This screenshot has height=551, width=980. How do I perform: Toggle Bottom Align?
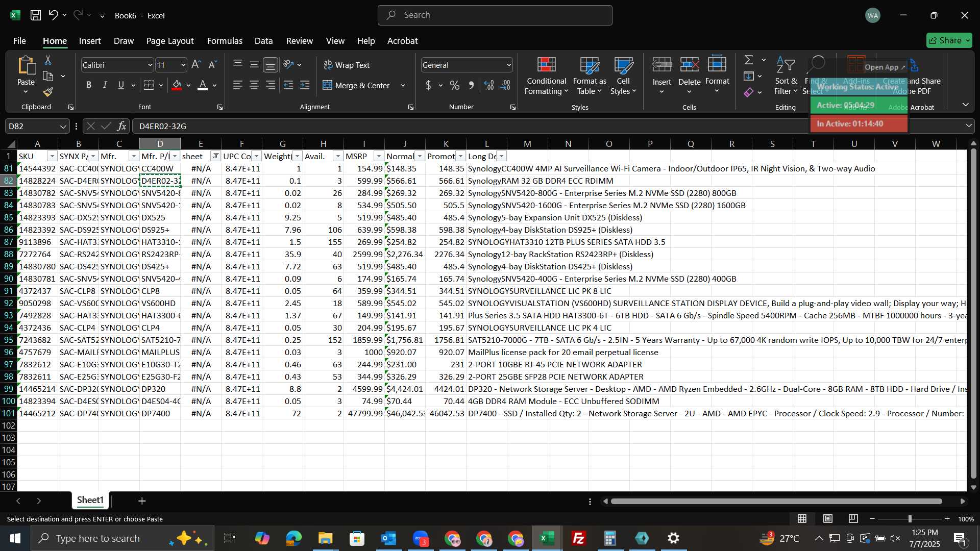click(271, 65)
